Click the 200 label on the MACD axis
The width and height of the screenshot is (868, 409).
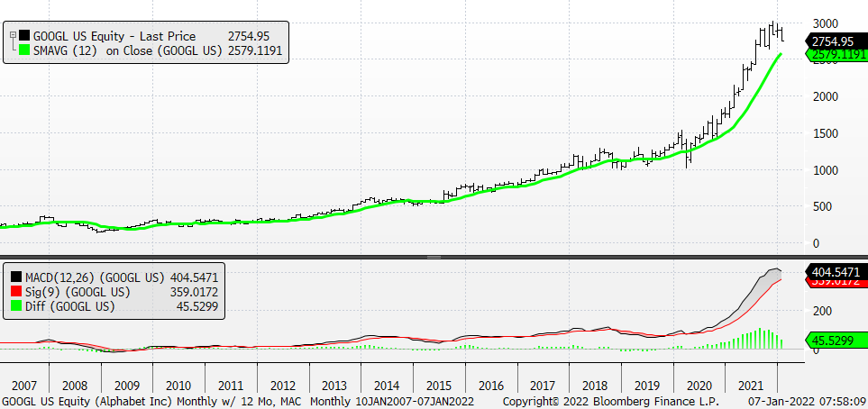[x=822, y=311]
